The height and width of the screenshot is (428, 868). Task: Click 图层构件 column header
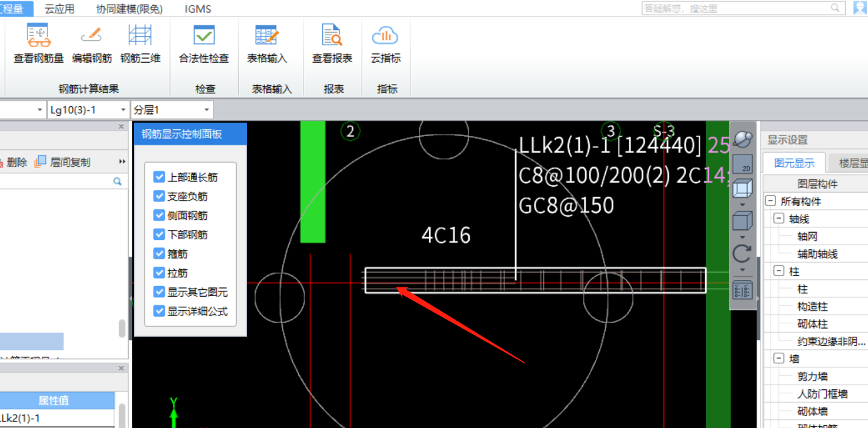(x=817, y=184)
